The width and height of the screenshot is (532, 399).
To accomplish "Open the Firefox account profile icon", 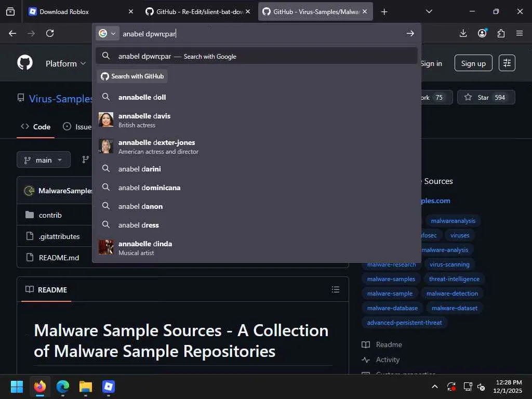I will coord(482,33).
